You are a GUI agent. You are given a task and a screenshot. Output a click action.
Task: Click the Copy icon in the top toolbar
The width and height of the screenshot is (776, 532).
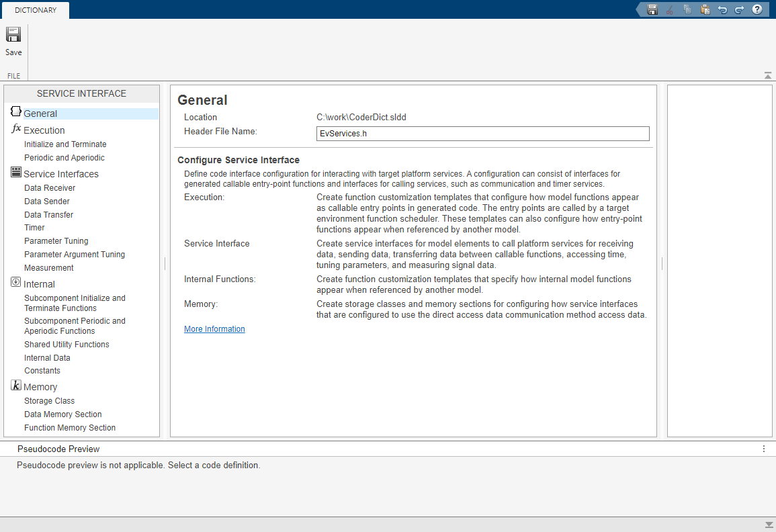(687, 9)
